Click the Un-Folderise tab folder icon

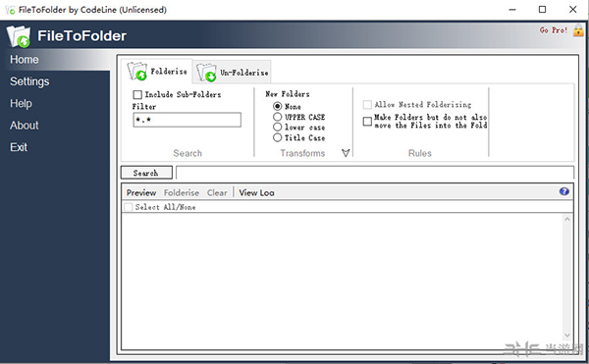[206, 73]
